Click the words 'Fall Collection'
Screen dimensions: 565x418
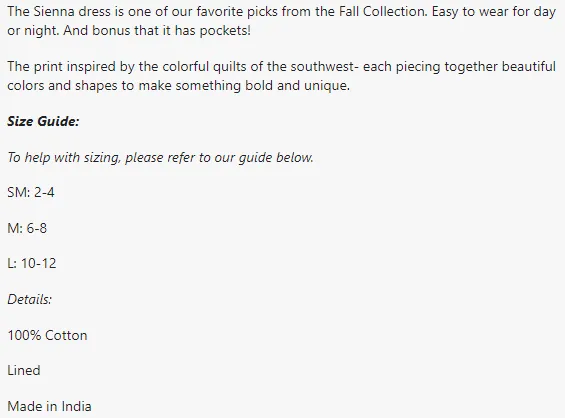[383, 12]
